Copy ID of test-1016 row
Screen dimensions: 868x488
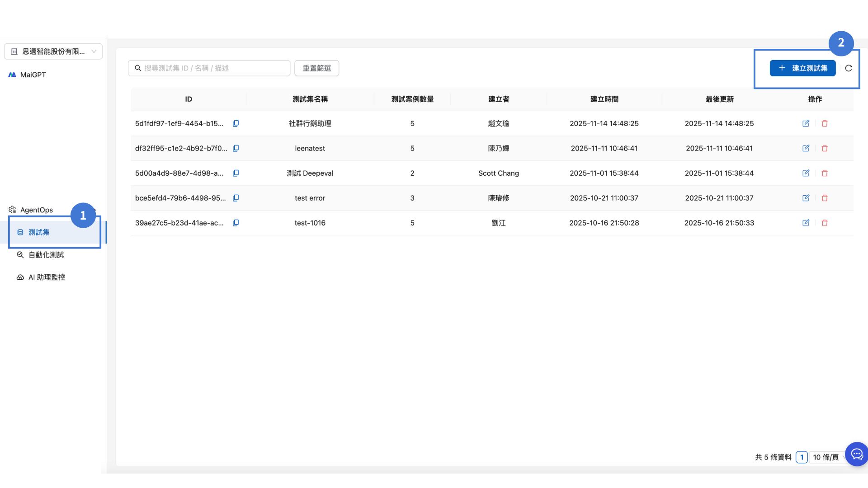click(236, 223)
